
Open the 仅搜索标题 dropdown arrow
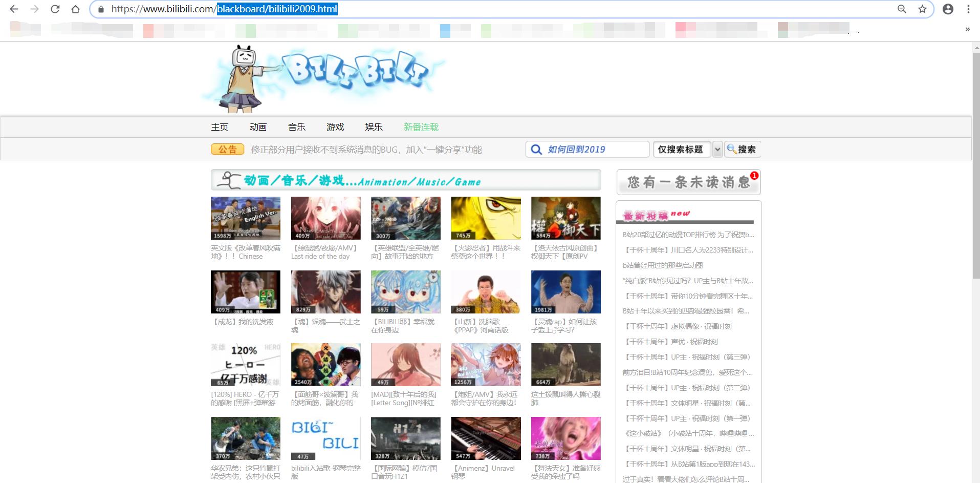tap(717, 149)
